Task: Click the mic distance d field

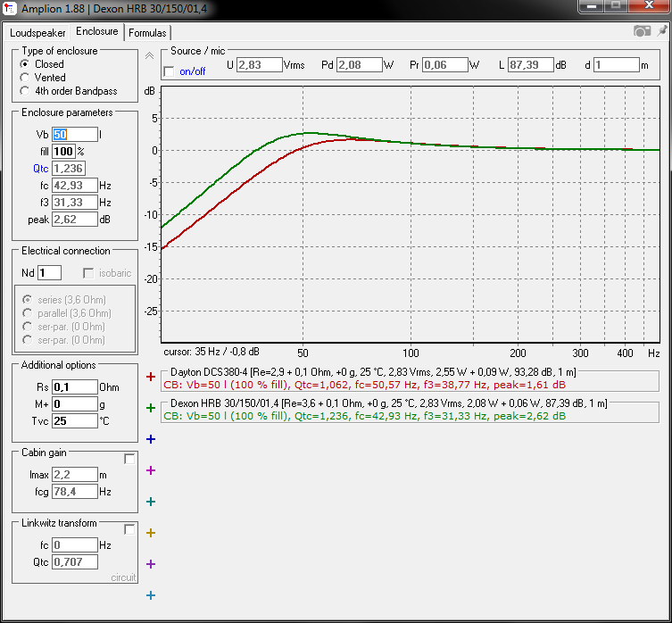Action: click(x=617, y=65)
